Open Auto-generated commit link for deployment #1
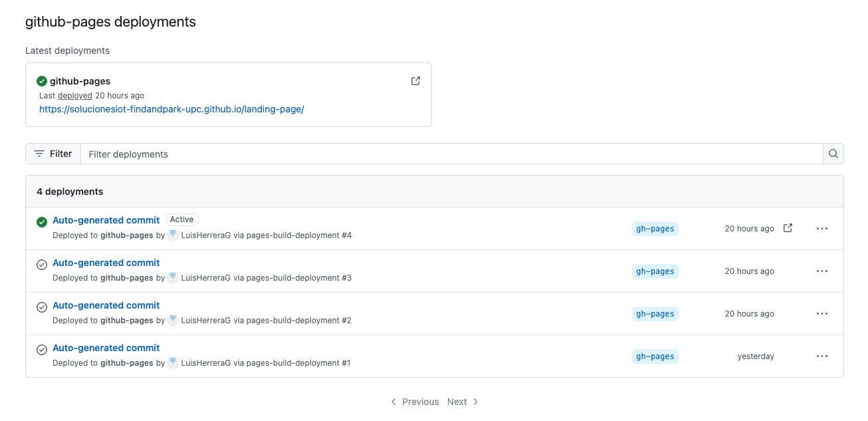The width and height of the screenshot is (868, 421). (106, 348)
